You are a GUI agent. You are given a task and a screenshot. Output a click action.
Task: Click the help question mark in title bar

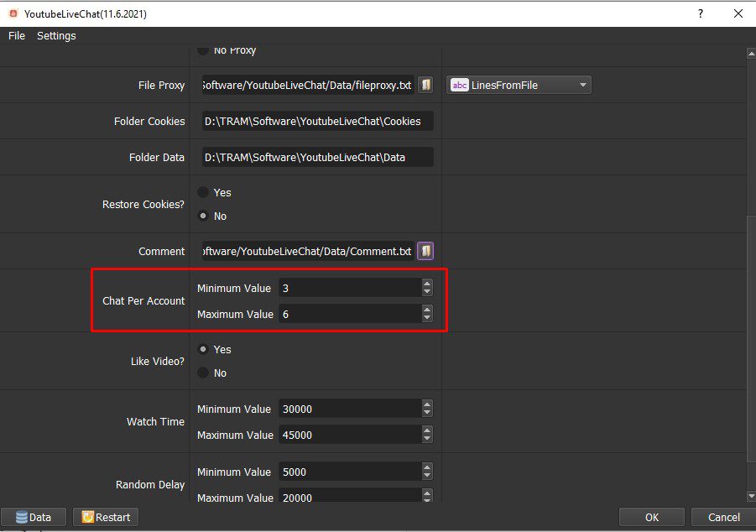pyautogui.click(x=701, y=13)
